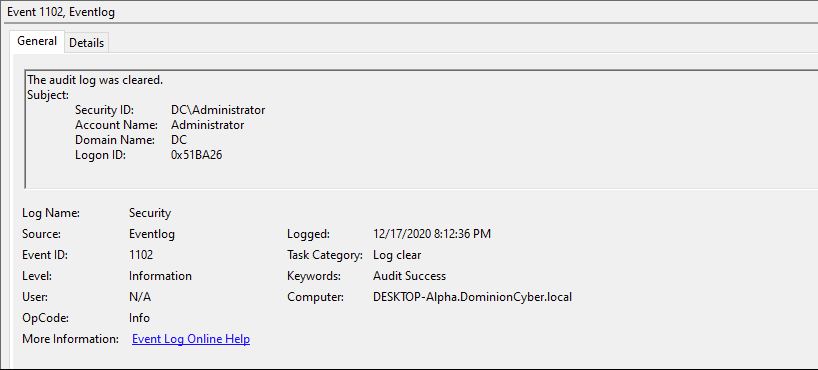
Task: Select the General tab
Action: [x=37, y=41]
